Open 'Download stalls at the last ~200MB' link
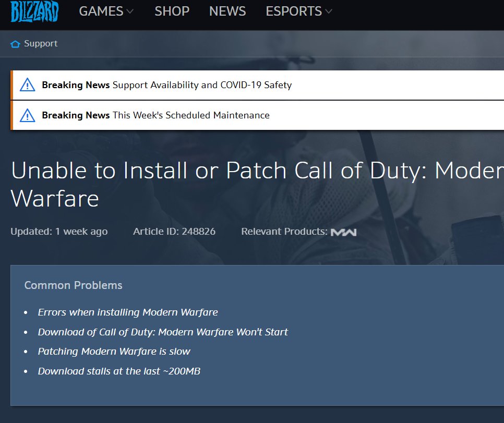This screenshot has width=504, height=423. pyautogui.click(x=119, y=371)
